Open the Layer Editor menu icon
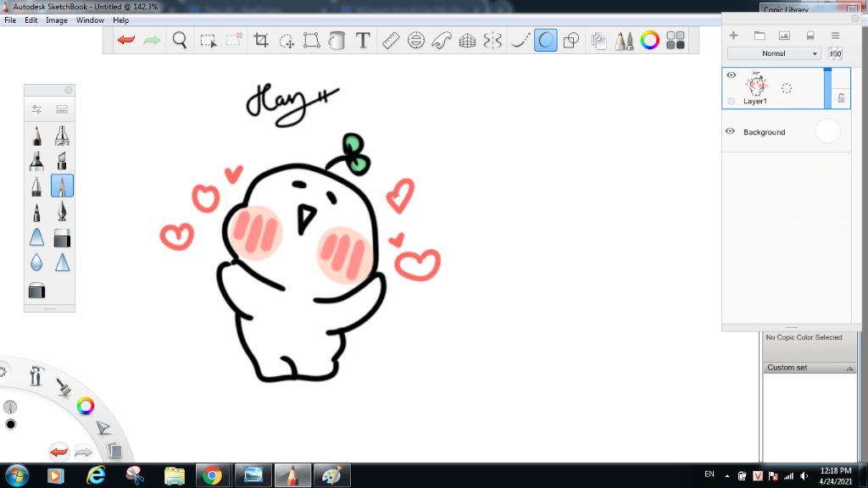The height and width of the screenshot is (488, 868). pyautogui.click(x=835, y=36)
